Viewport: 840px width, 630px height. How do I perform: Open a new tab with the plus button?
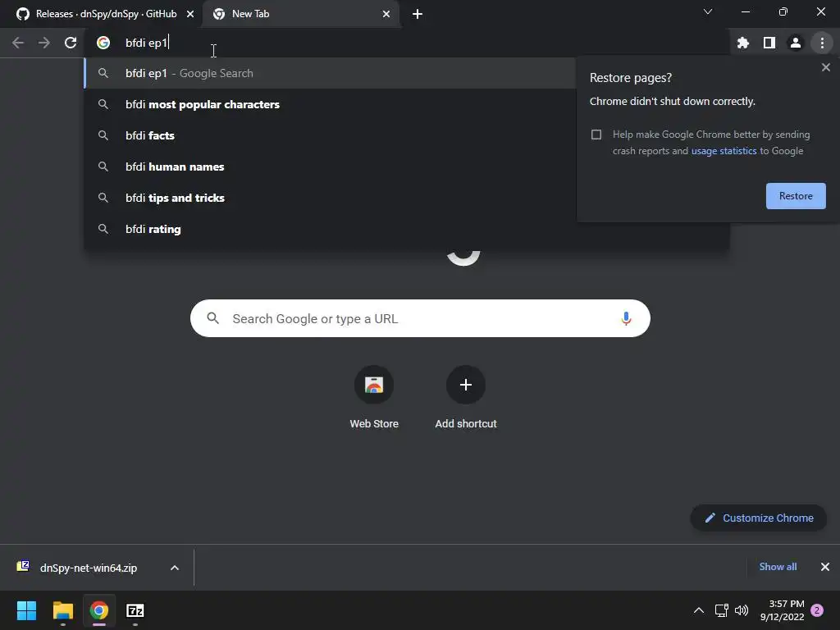pos(418,14)
